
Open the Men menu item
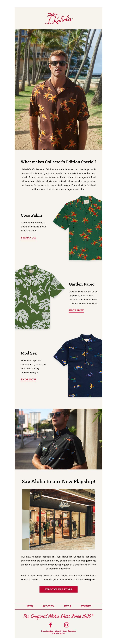[30, 606]
